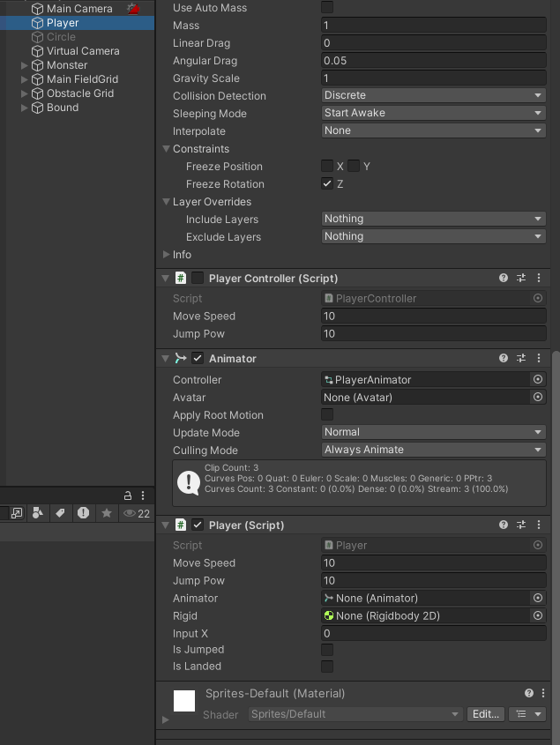Click the Gravity Scale input field
The width and height of the screenshot is (560, 745).
(433, 78)
